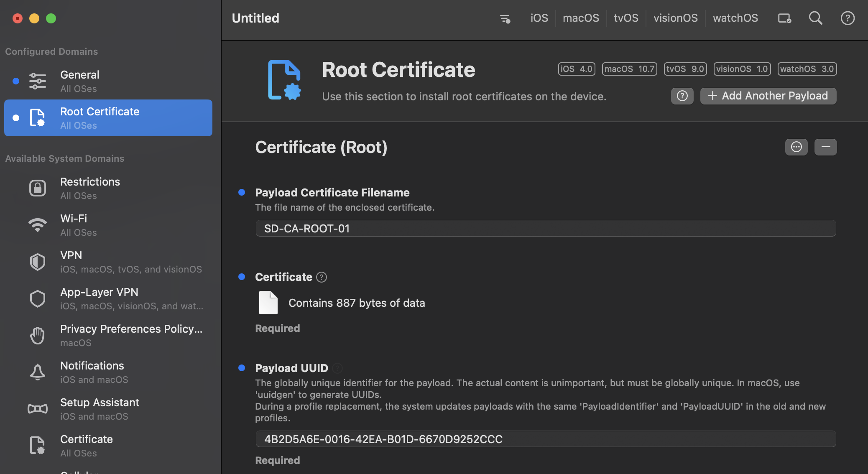Filter by the visionOS platform tab
The height and width of the screenshot is (474, 868).
[675, 18]
